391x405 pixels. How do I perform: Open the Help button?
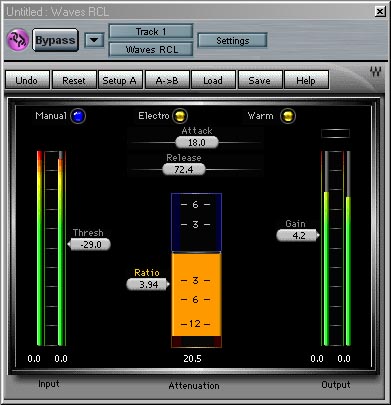coord(306,80)
